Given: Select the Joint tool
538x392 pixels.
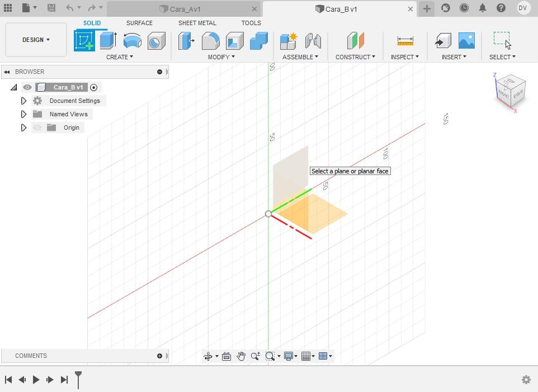Looking at the screenshot, I should pos(313,41).
